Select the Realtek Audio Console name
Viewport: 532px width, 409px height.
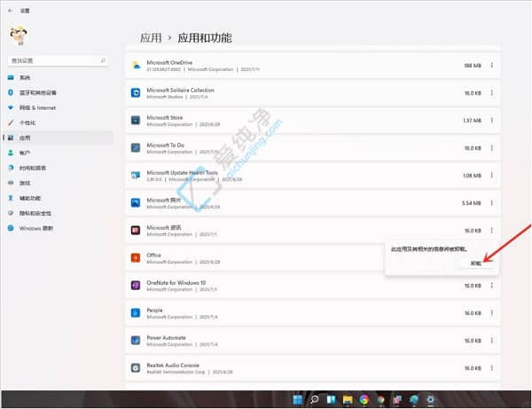(173, 366)
